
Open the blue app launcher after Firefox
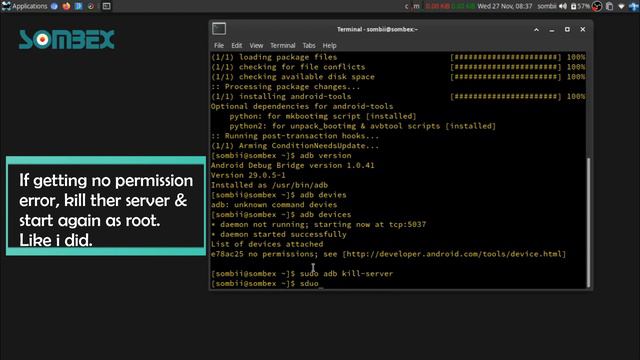click(x=78, y=6)
